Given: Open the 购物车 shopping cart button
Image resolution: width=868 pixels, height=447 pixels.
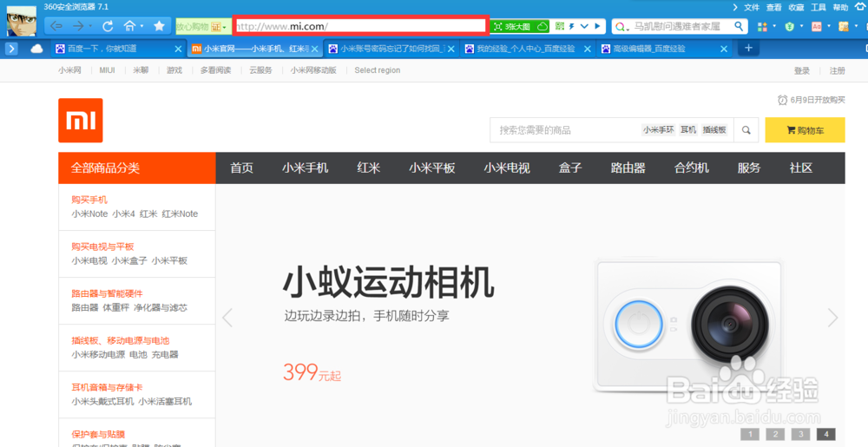Looking at the screenshot, I should point(805,130).
